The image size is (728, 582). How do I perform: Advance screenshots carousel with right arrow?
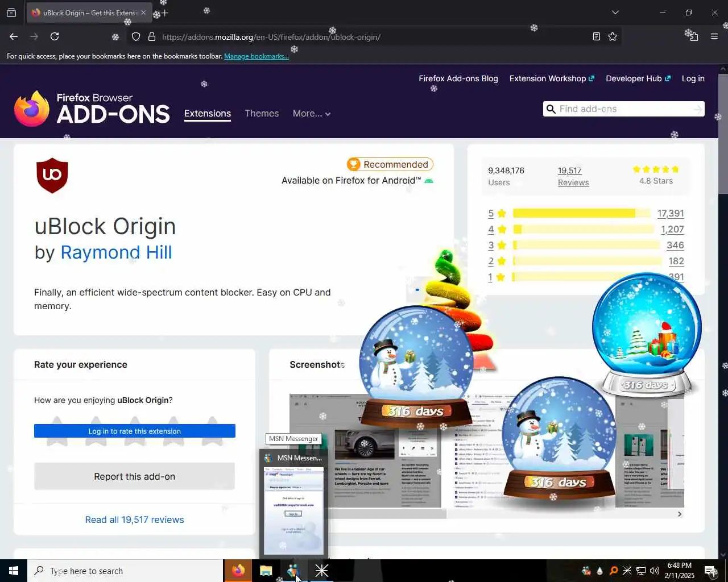click(x=679, y=514)
